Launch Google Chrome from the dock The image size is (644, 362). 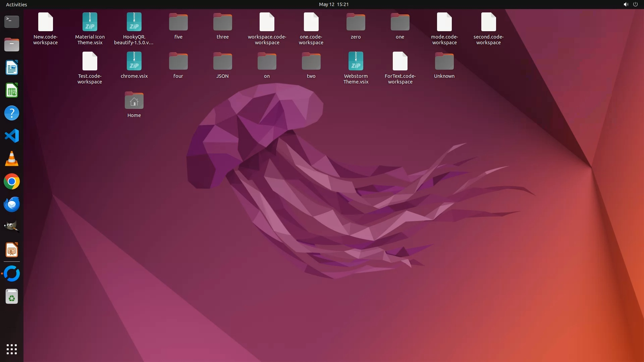[x=12, y=182]
